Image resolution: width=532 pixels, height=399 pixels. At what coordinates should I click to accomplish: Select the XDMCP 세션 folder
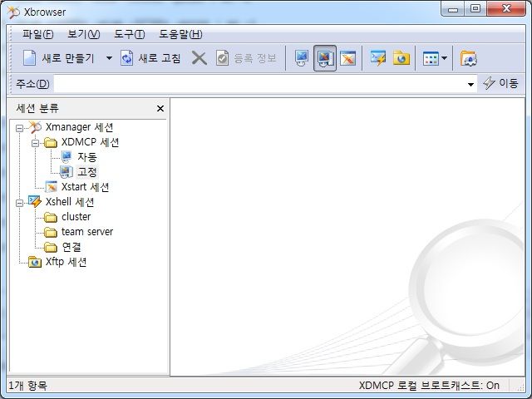(90, 142)
